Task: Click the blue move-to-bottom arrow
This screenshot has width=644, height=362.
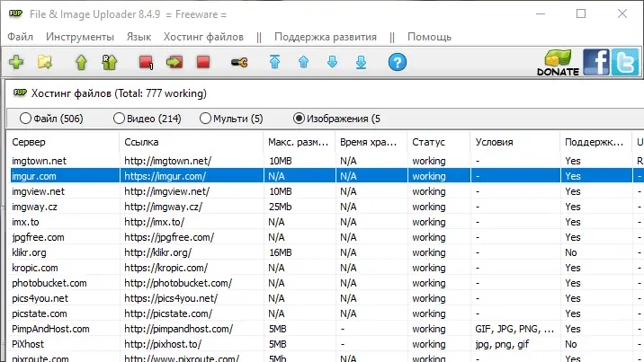Action: [361, 62]
